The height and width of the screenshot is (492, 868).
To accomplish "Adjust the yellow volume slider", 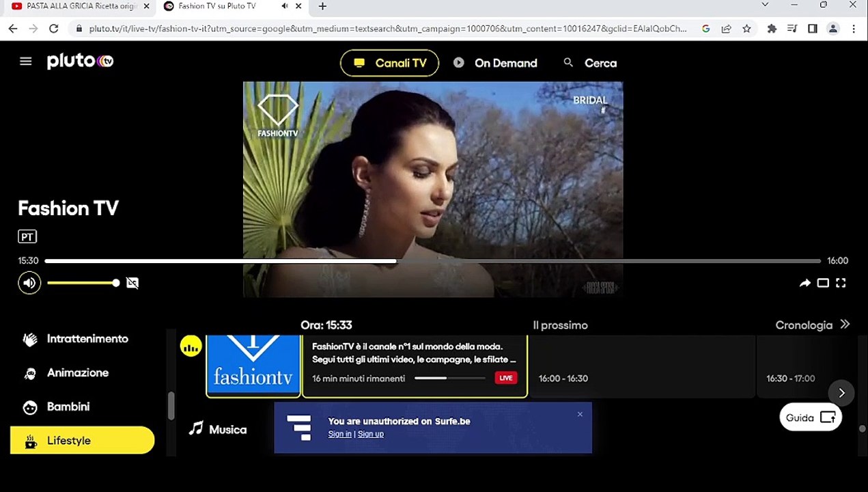I will pos(83,283).
